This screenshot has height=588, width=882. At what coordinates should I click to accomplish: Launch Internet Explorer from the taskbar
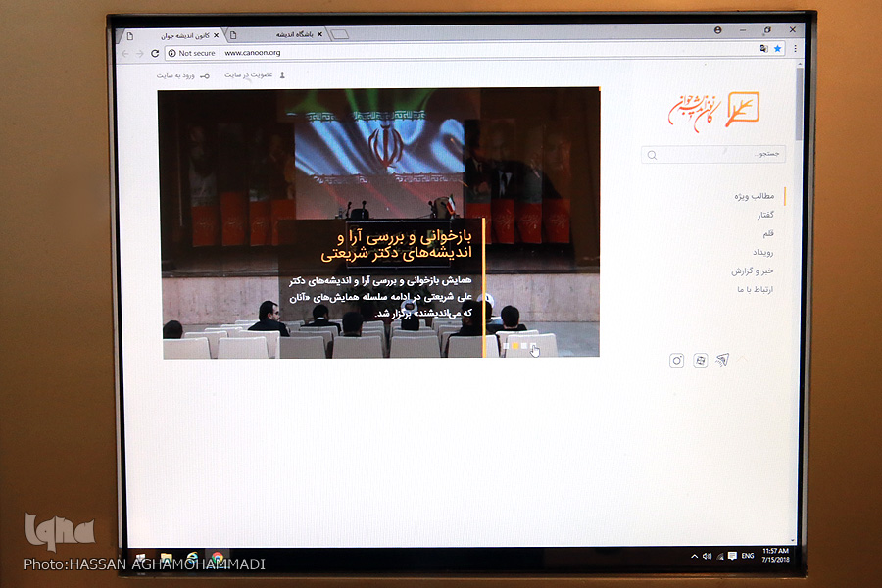(x=192, y=558)
